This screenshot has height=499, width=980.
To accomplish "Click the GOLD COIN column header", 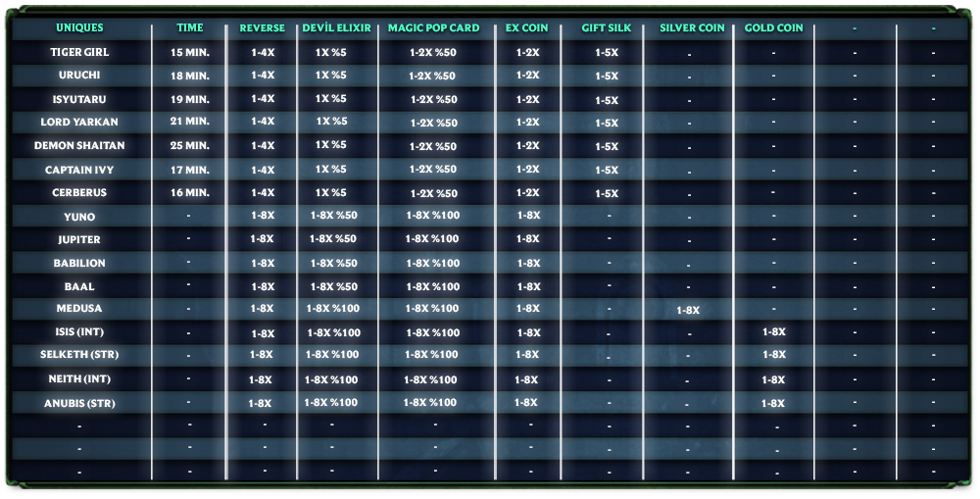I will (x=773, y=28).
